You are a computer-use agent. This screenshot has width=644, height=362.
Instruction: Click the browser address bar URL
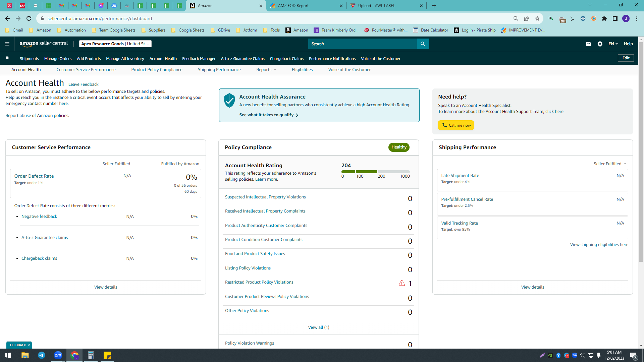click(x=100, y=18)
